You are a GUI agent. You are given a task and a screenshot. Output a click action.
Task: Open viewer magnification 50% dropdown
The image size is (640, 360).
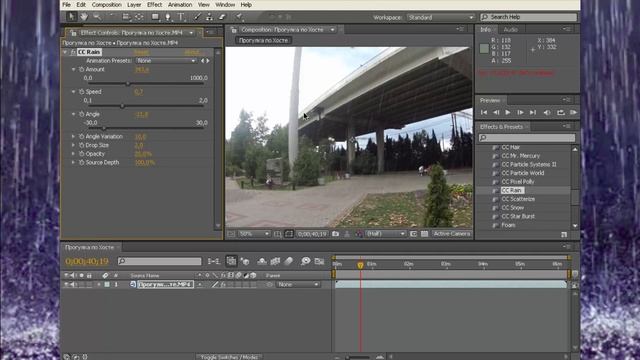coord(254,234)
